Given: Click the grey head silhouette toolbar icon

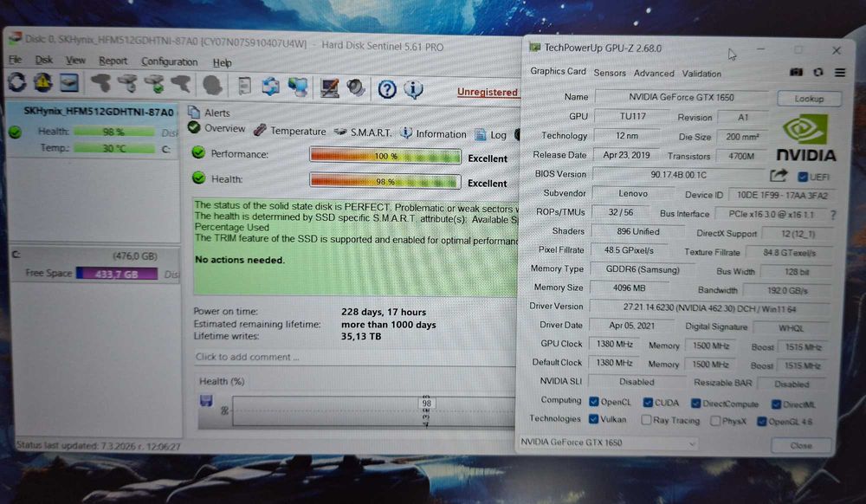Looking at the screenshot, I should (x=212, y=85).
